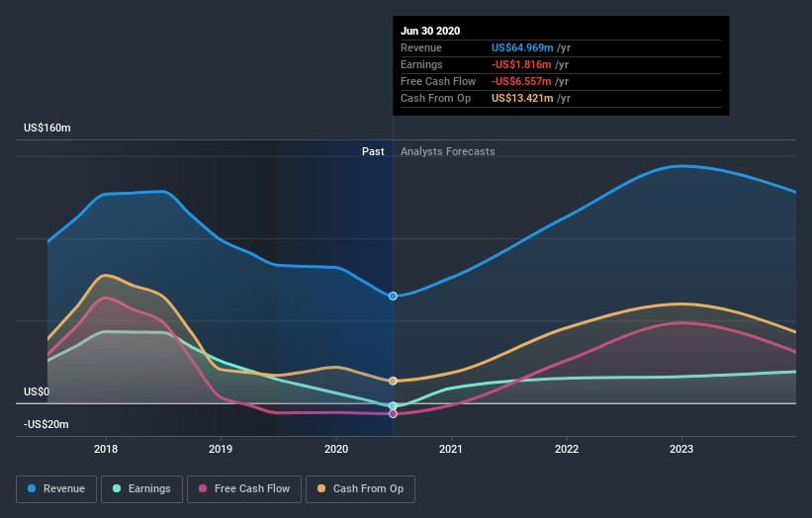Toggle the Free Cash Flow legend button
Image resolution: width=812 pixels, height=518 pixels.
point(244,489)
